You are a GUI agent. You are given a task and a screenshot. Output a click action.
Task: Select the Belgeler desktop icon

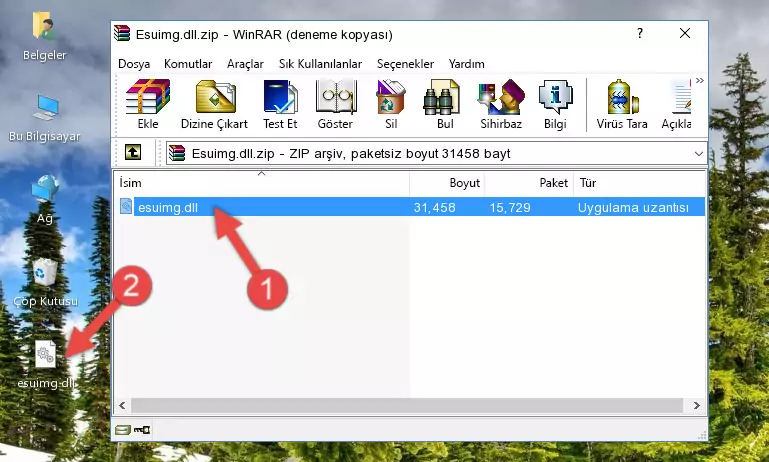[45, 37]
